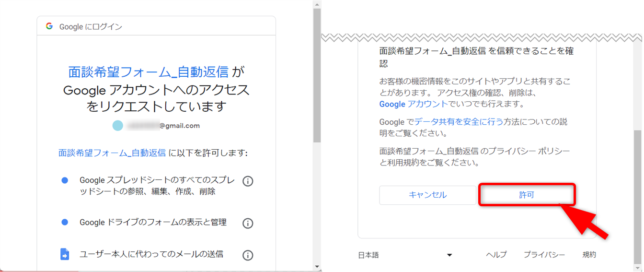This screenshot has height=272, width=644.
Task: Click the キャンセル button
Action: click(x=428, y=195)
